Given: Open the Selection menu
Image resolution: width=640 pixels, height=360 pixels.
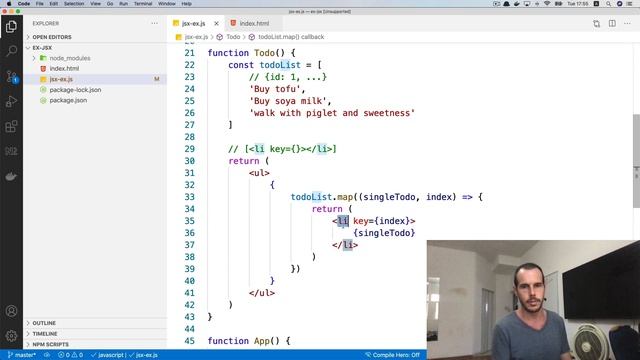Looking at the screenshot, I should tap(74, 4).
